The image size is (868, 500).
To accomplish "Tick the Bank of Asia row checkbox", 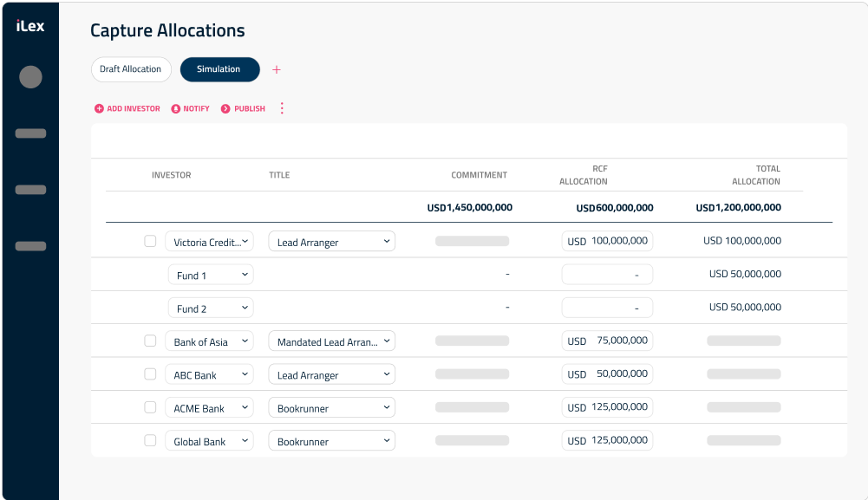I will 150,341.
